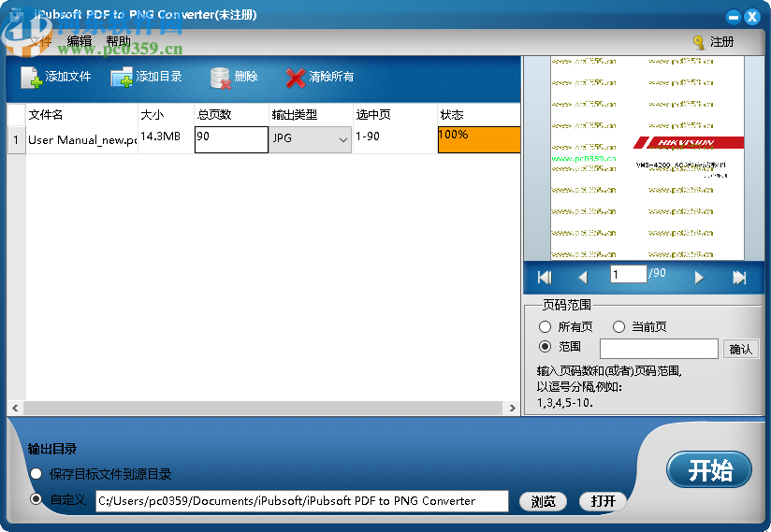Jump to last preview page
The image size is (771, 532).
739,278
